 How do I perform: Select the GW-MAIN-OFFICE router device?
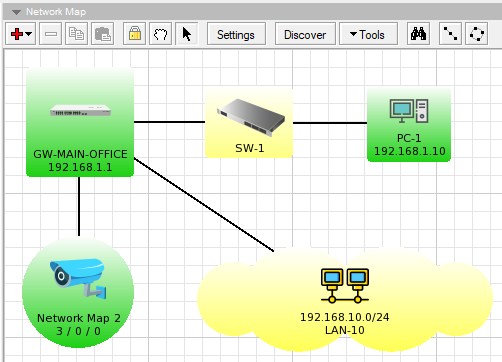[80, 122]
